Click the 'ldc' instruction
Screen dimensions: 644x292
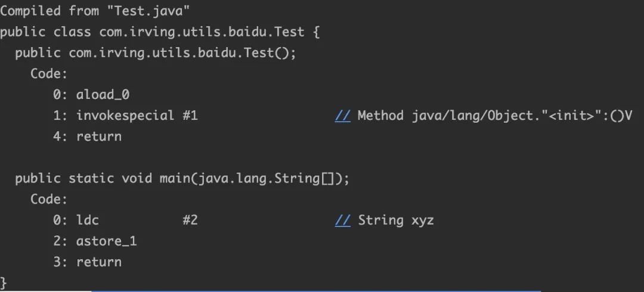point(88,220)
